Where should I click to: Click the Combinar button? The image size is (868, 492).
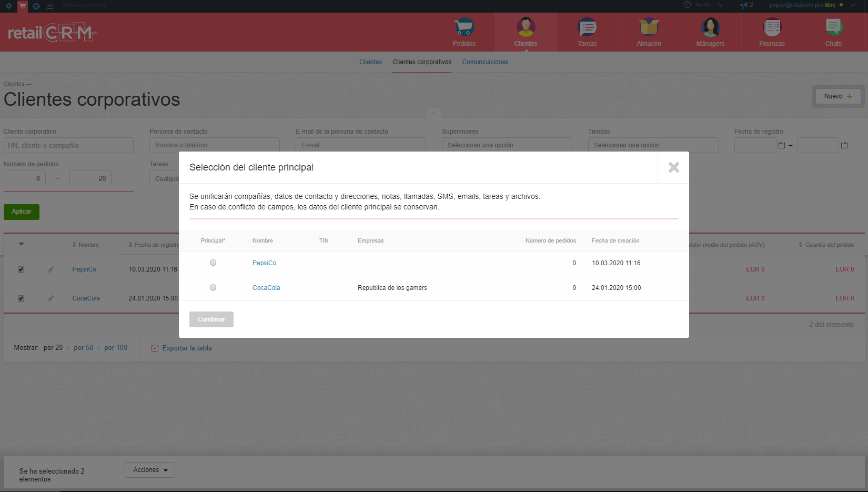coord(211,319)
